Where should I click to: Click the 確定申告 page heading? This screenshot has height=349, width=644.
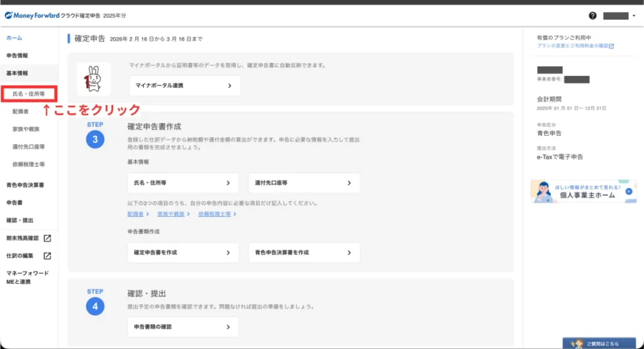(x=89, y=38)
